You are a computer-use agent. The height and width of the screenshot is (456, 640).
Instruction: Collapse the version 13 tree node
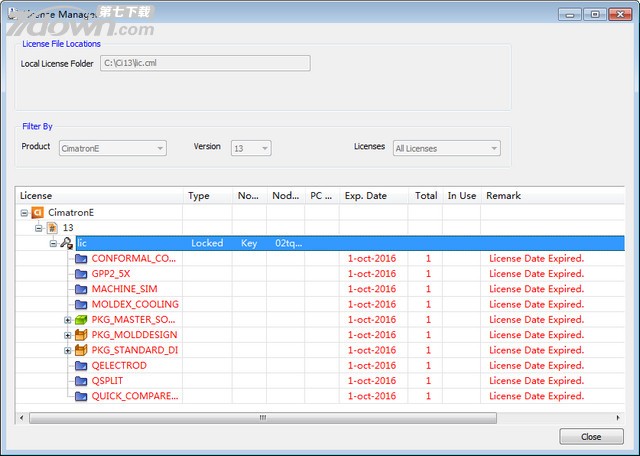pos(39,228)
